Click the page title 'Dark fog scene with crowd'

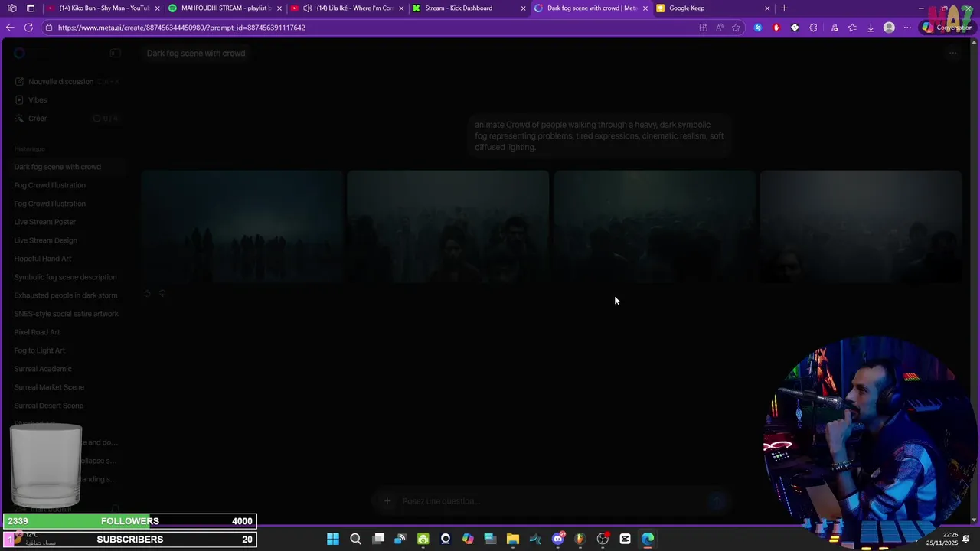coord(196,54)
